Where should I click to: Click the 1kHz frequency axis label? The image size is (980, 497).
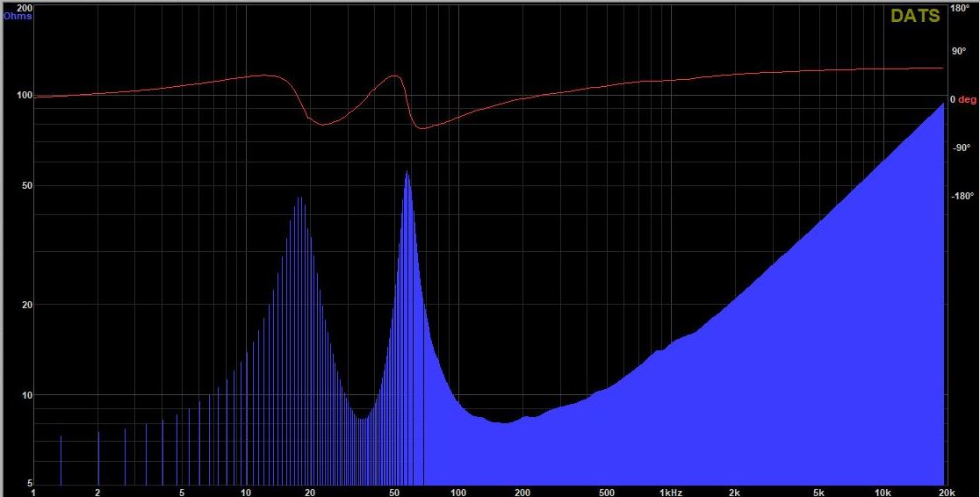[x=670, y=492]
